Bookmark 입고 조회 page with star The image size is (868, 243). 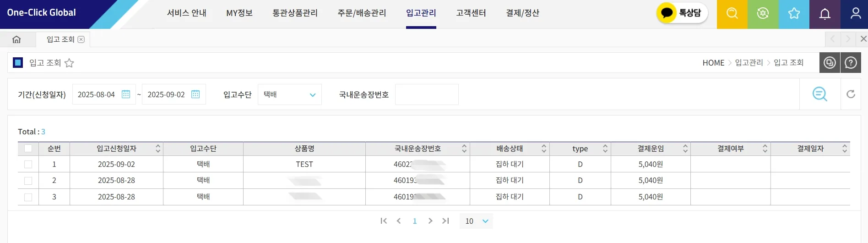coord(69,63)
